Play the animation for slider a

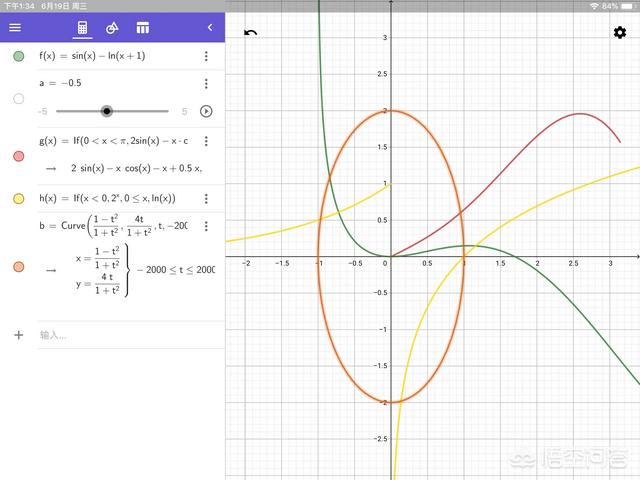point(206,111)
